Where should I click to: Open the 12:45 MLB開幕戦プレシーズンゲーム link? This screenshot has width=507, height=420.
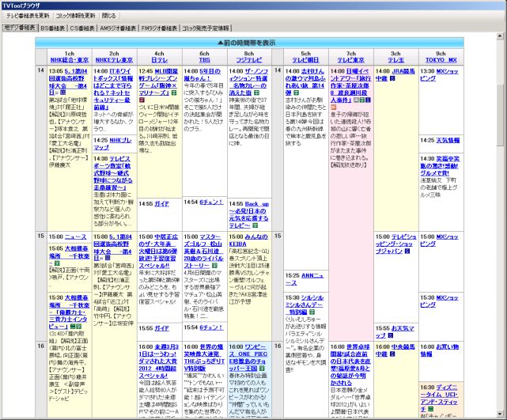click(158, 81)
